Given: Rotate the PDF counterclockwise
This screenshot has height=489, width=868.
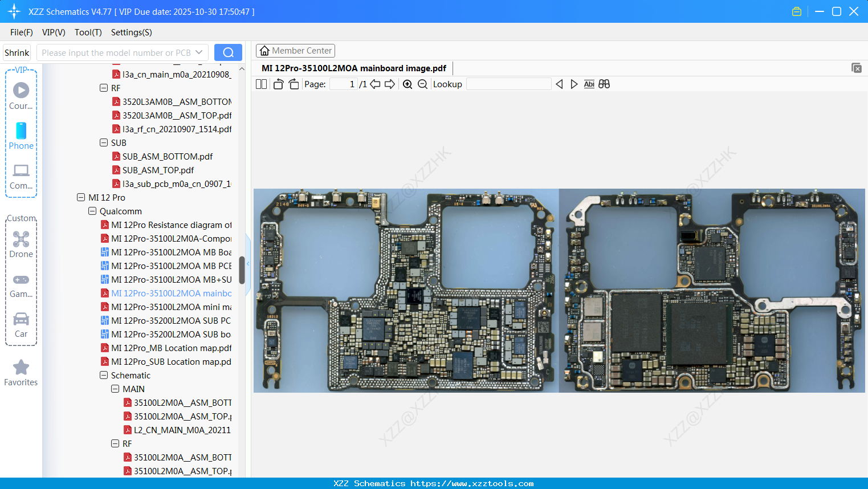Looking at the screenshot, I should point(278,84).
